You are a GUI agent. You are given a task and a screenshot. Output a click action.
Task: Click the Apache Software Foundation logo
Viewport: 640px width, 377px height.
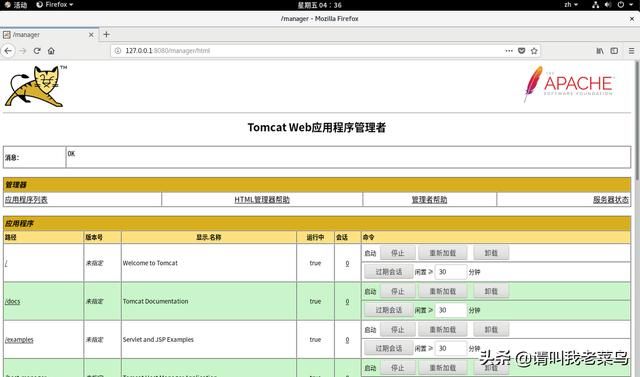[569, 84]
